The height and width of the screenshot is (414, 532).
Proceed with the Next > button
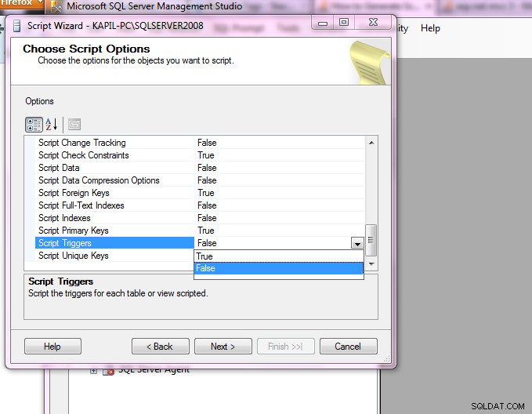(x=223, y=347)
